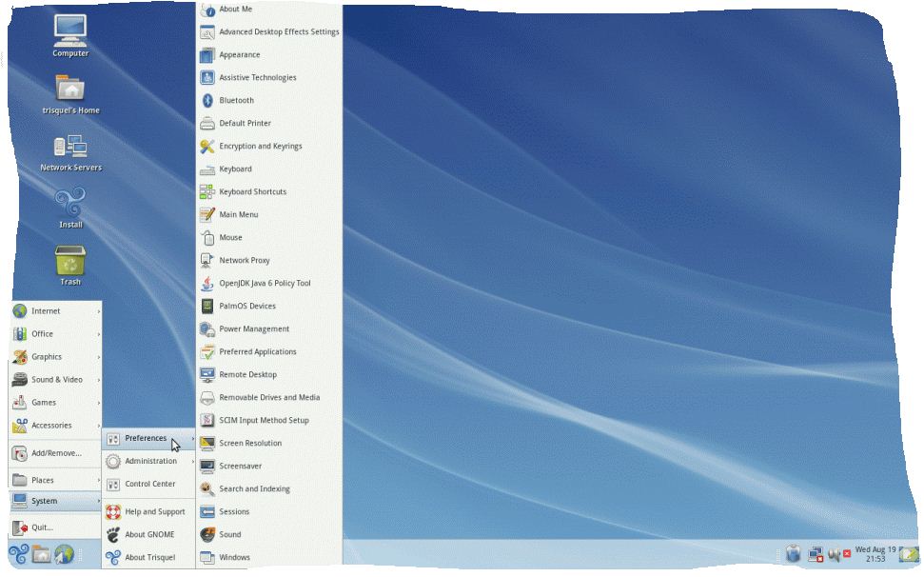924x577 pixels.
Task: Select Default Printer entry
Action: point(268,123)
